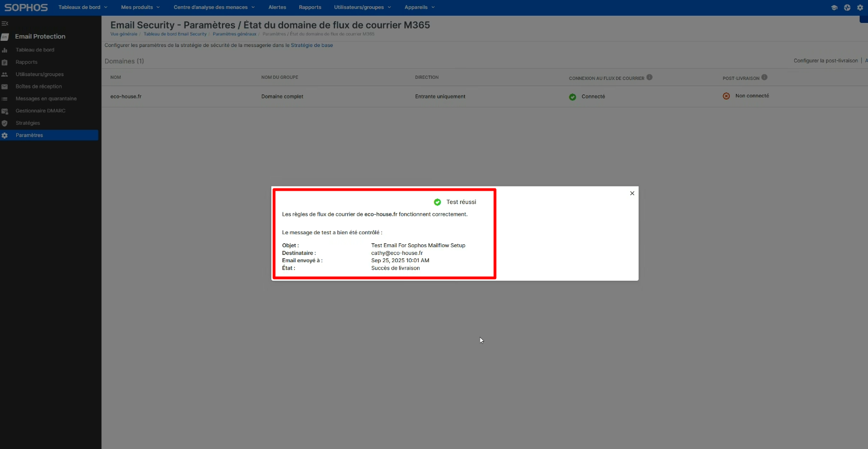The width and height of the screenshot is (868, 449).
Task: Follow the Paramètres généraux breadcrumb link
Action: click(234, 34)
